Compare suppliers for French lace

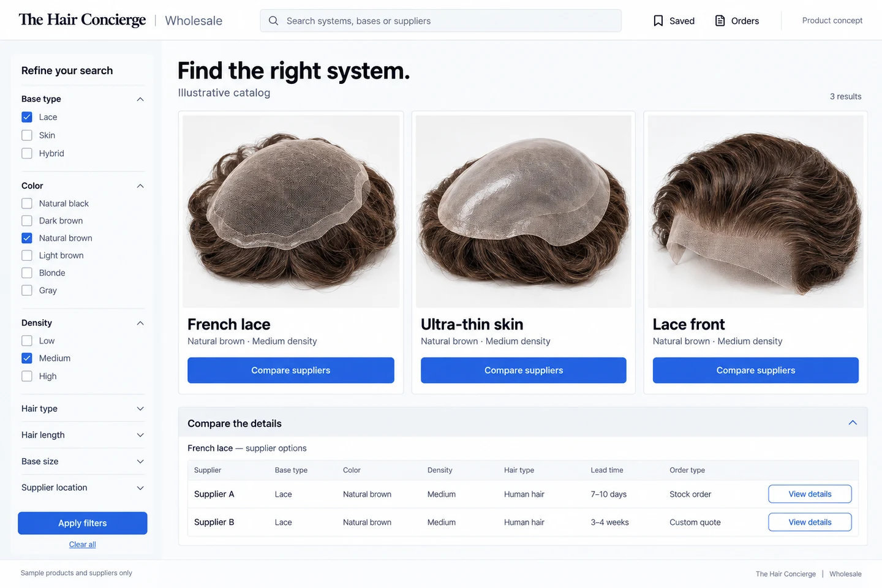coord(291,371)
